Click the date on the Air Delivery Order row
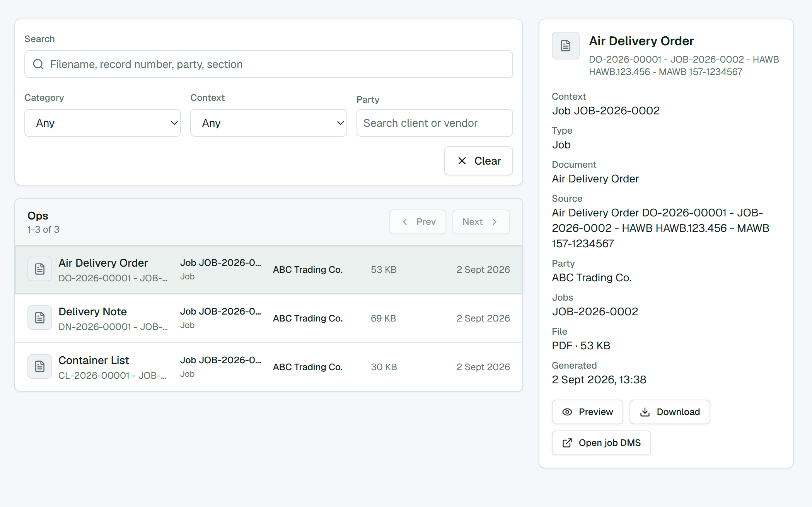 point(483,270)
